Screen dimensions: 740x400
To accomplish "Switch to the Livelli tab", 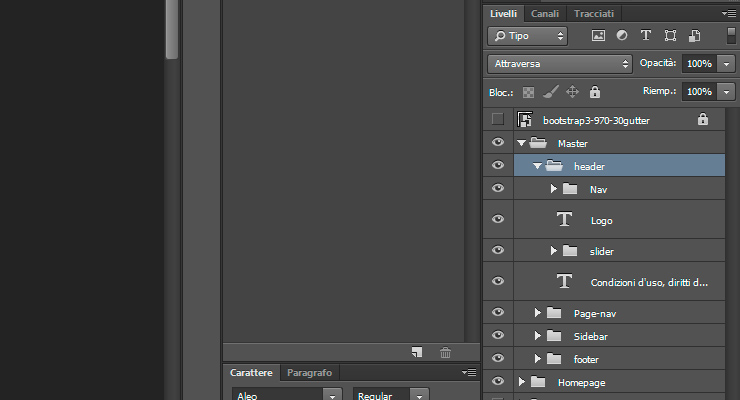I will pyautogui.click(x=503, y=14).
